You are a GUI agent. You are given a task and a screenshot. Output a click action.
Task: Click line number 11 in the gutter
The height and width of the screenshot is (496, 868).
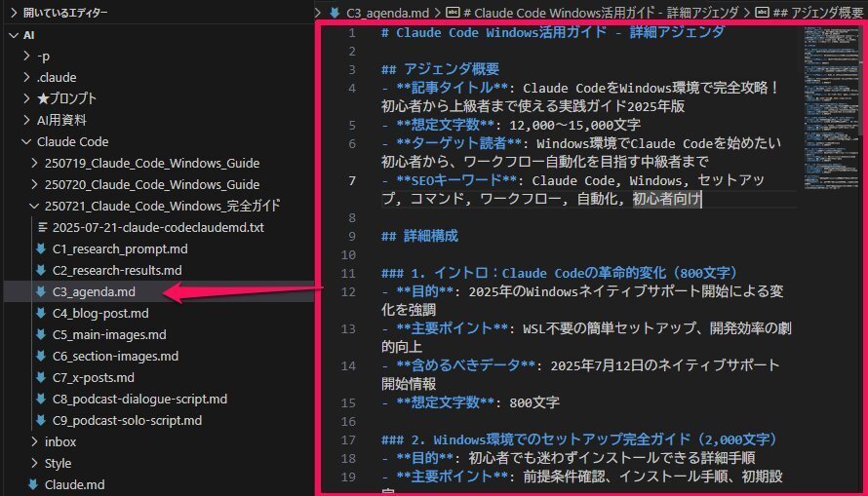[348, 273]
